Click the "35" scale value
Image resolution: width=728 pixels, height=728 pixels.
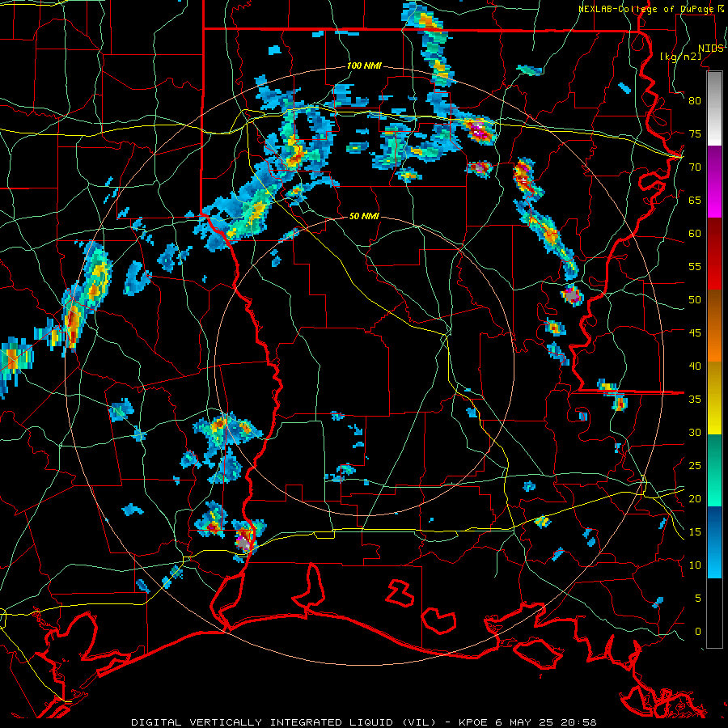pos(695,400)
